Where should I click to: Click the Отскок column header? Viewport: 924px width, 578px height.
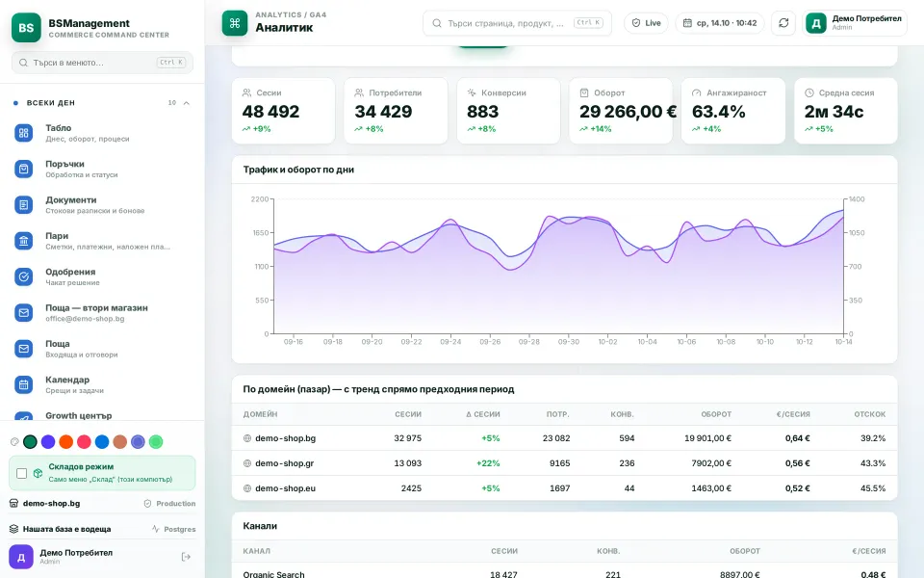(870, 414)
